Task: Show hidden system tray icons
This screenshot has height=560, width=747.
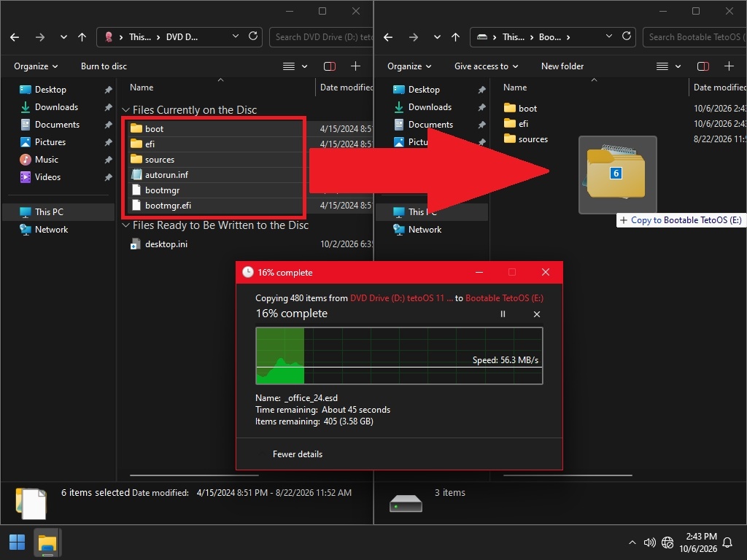Action: (x=632, y=542)
